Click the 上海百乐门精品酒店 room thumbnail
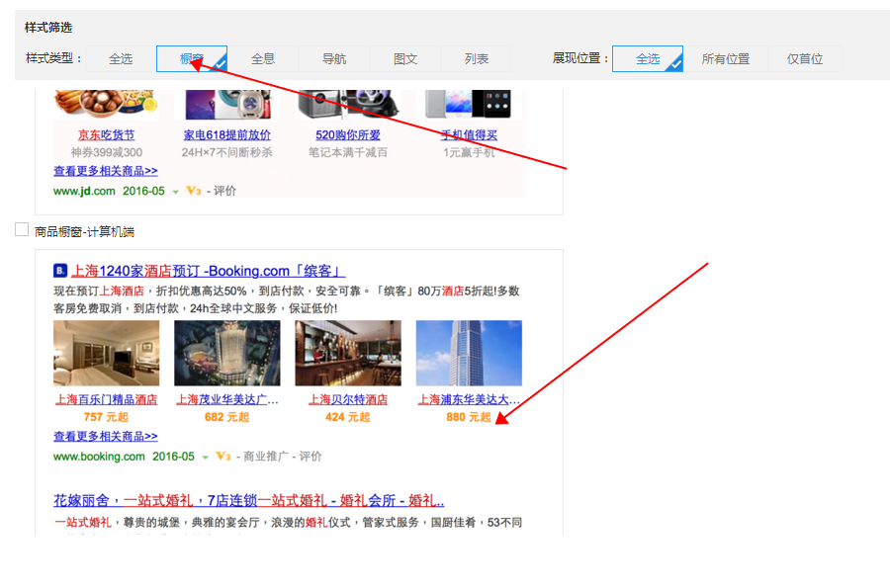Viewport: 890px width, 588px height. click(106, 353)
